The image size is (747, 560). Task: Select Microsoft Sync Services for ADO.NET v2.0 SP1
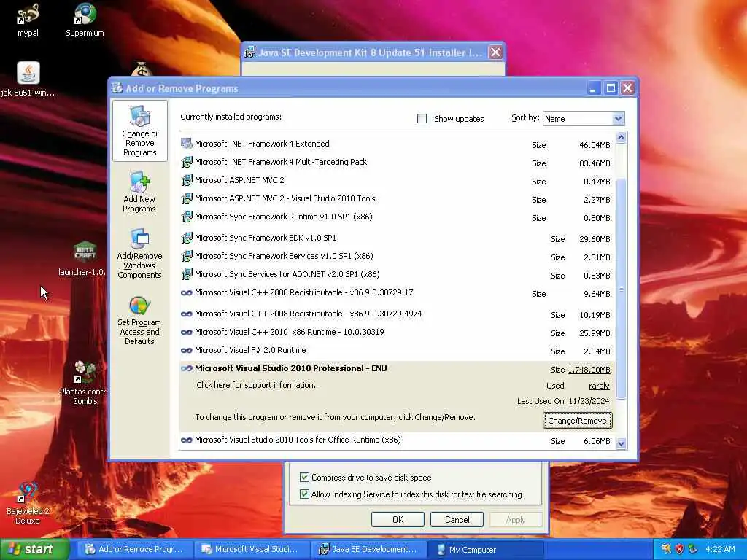coord(396,275)
